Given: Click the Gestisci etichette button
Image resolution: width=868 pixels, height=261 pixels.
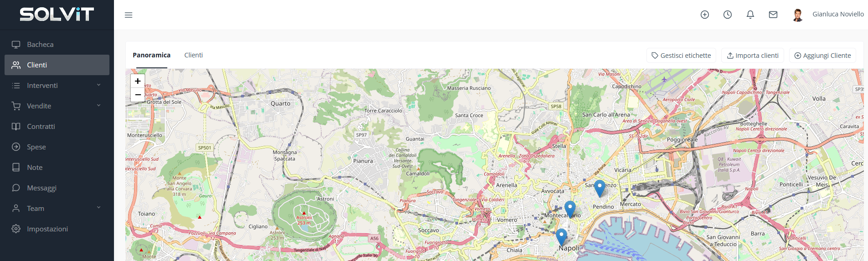Looking at the screenshot, I should [x=681, y=56].
